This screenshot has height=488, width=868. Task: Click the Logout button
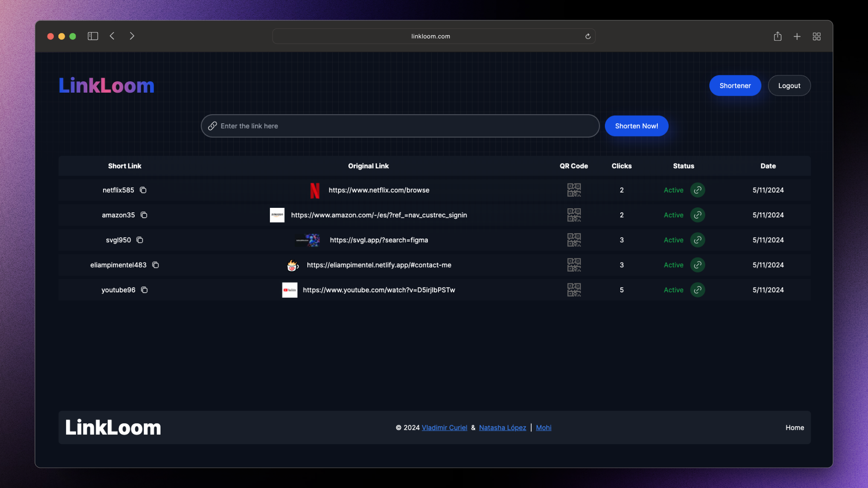(789, 85)
